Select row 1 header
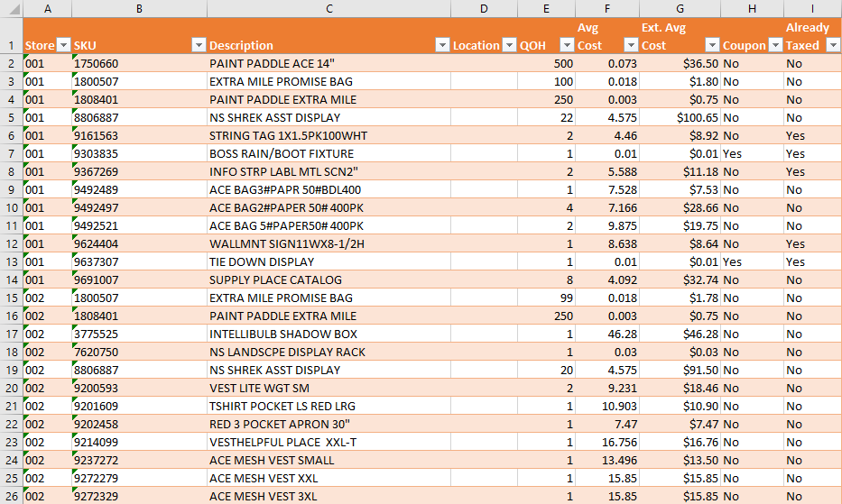 [x=11, y=36]
